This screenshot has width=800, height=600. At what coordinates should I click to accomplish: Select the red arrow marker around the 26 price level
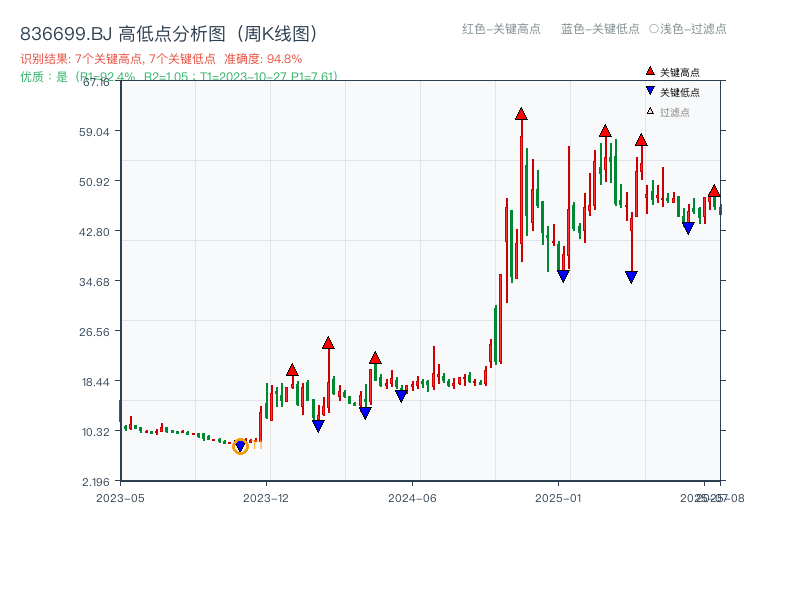pos(328,343)
